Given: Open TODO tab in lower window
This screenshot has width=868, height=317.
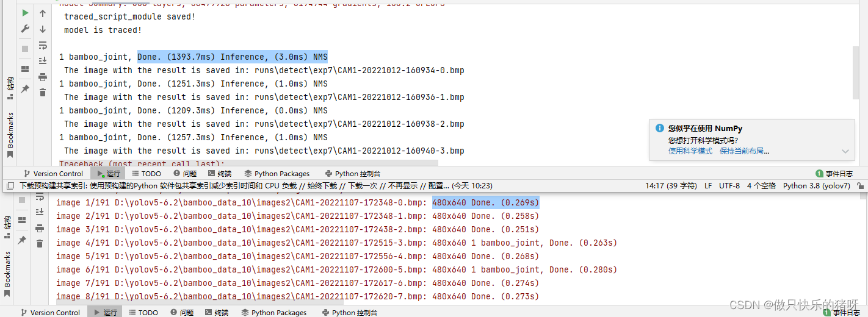Looking at the screenshot, I should pyautogui.click(x=143, y=313).
